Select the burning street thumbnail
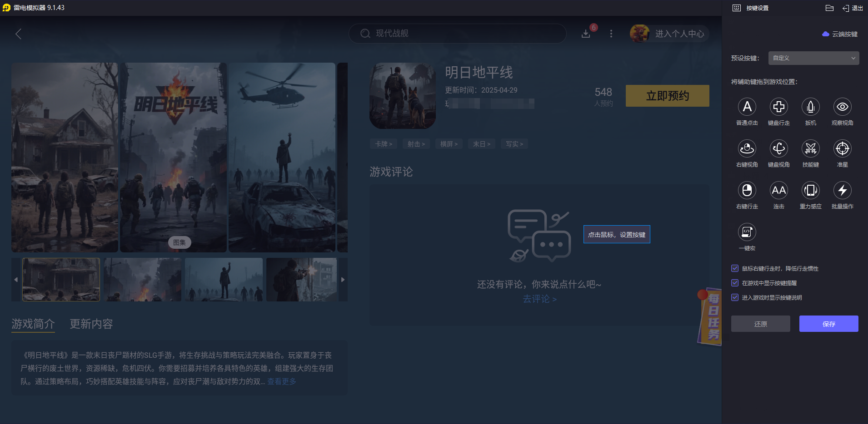 point(142,280)
